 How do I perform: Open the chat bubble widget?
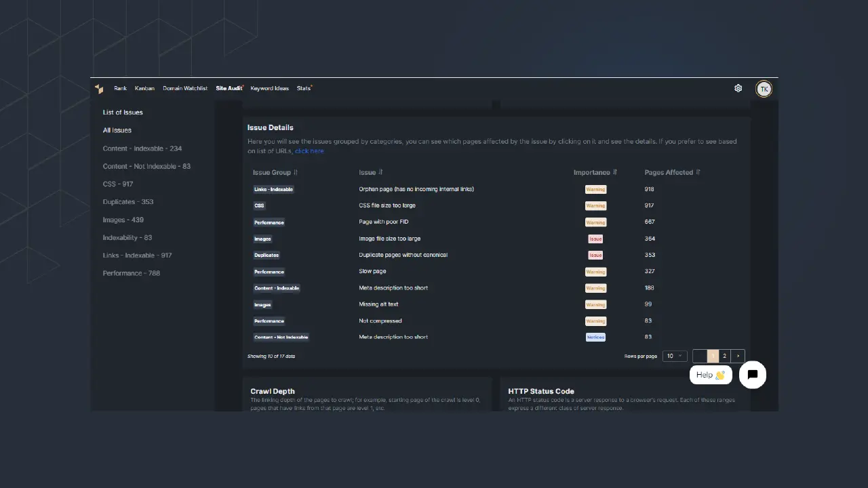(x=752, y=375)
